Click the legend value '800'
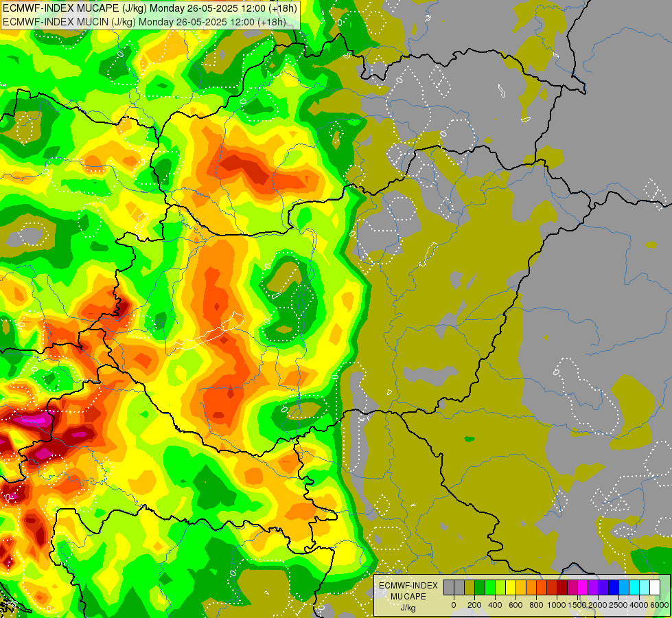Screen dimensions: 672x618 536,605
